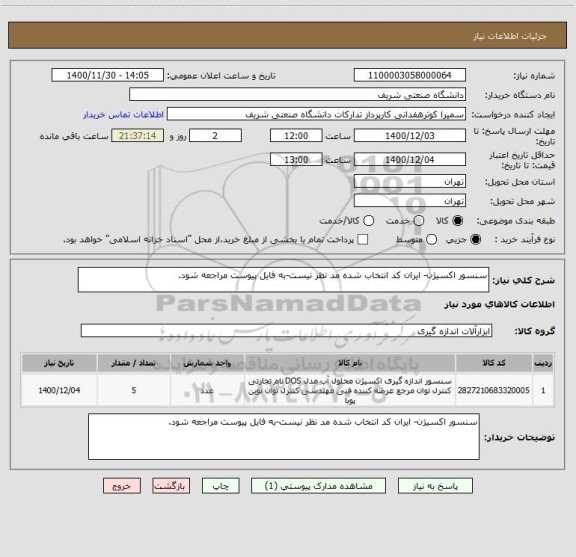The height and width of the screenshot is (557, 576).
Task: Click the واحد شمارش column header
Action: [207, 363]
